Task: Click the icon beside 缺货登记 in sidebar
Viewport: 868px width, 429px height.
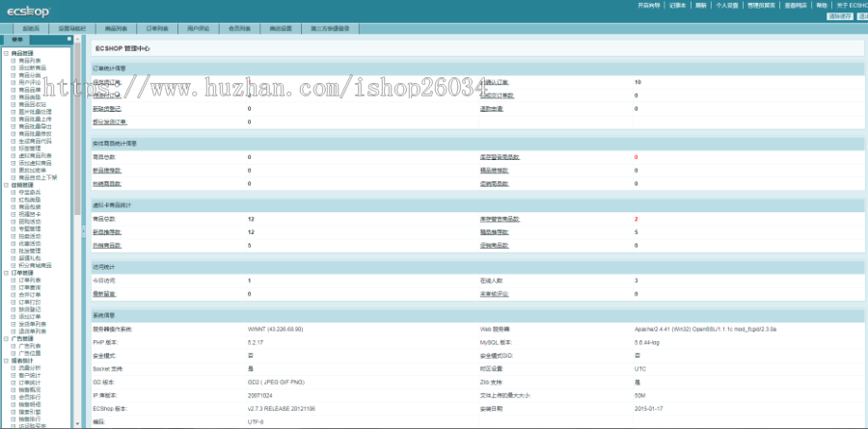Action: (x=14, y=309)
